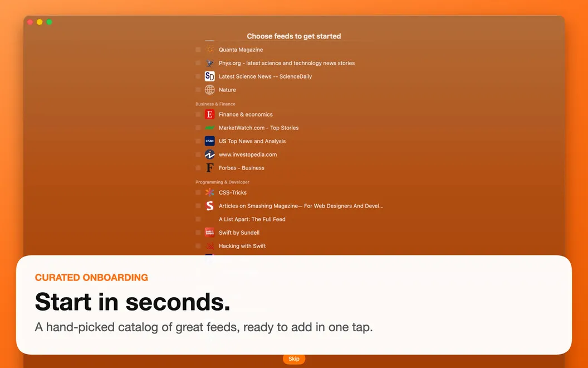
Task: Click the Quanta Magazine feed icon
Action: (209, 50)
